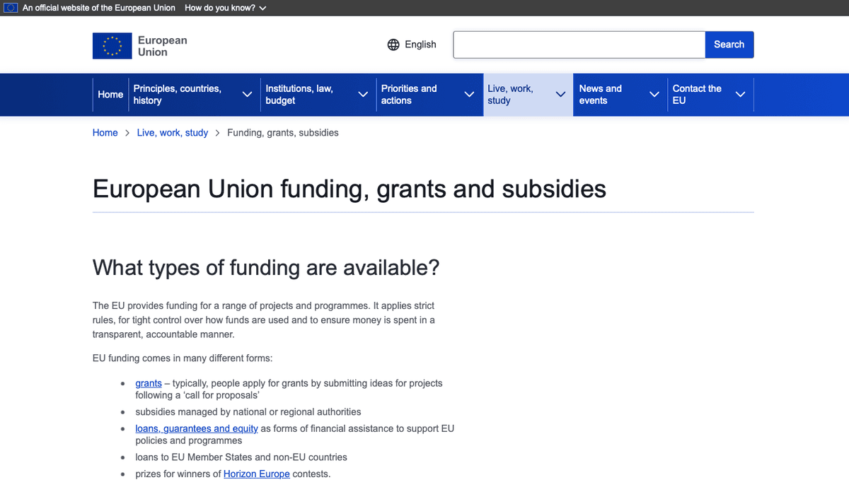Open Contact the EU dropdown chevron
The height and width of the screenshot is (504, 849).
point(740,94)
